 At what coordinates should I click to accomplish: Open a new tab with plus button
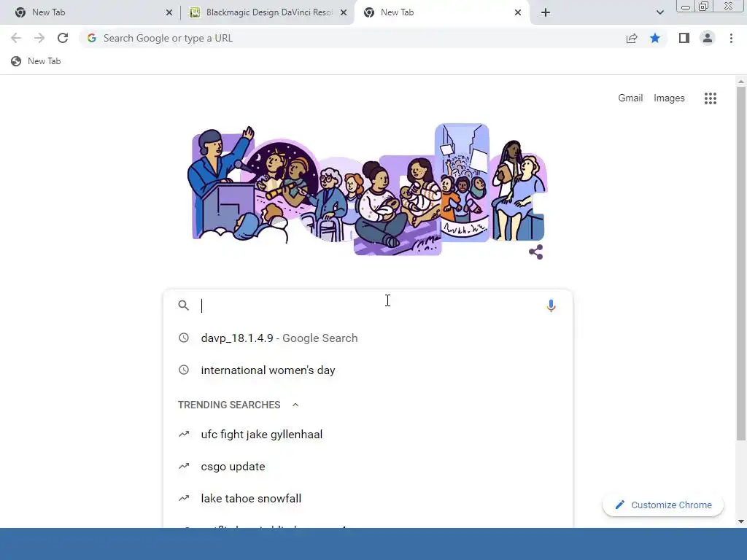click(x=546, y=12)
